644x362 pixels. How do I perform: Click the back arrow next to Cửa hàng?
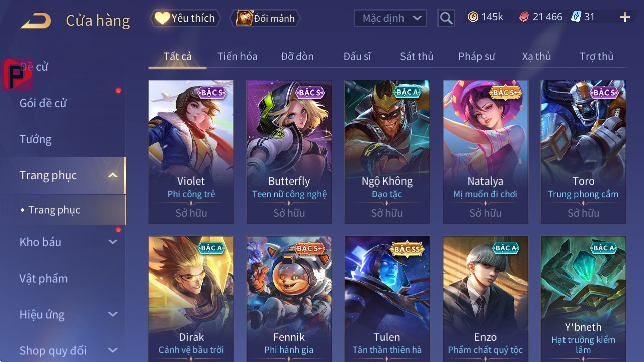click(x=36, y=21)
